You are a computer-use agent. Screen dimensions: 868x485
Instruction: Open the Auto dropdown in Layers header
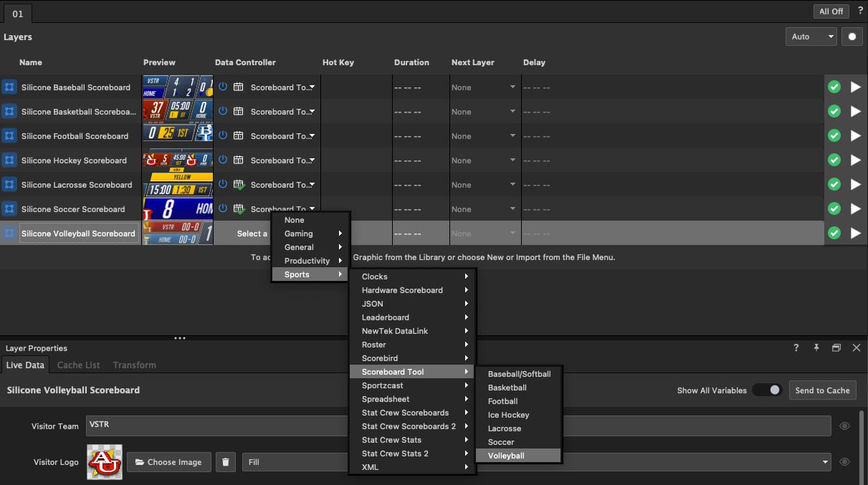[x=811, y=37]
